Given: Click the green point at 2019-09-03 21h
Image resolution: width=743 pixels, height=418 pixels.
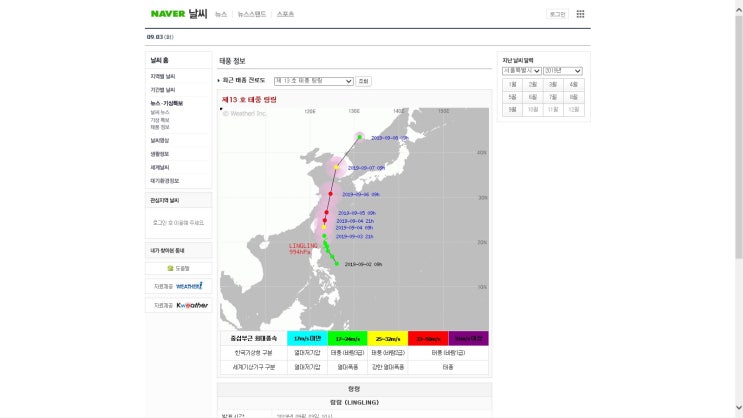Looking at the screenshot, I should click(x=324, y=236).
